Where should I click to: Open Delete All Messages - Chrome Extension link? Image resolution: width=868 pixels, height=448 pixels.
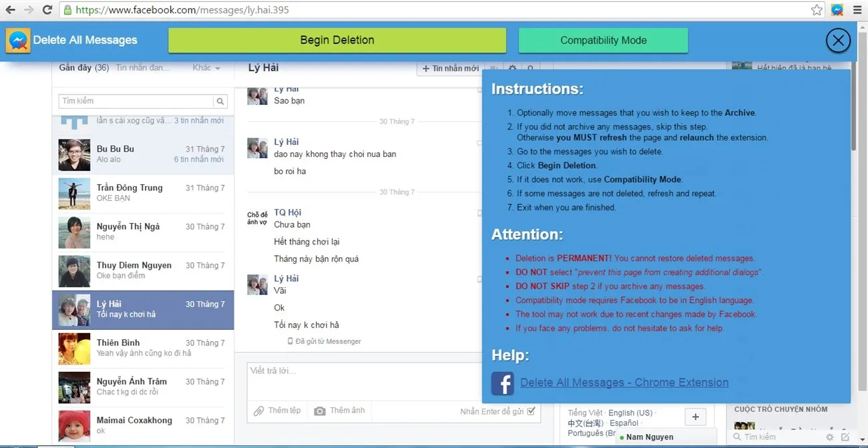624,383
